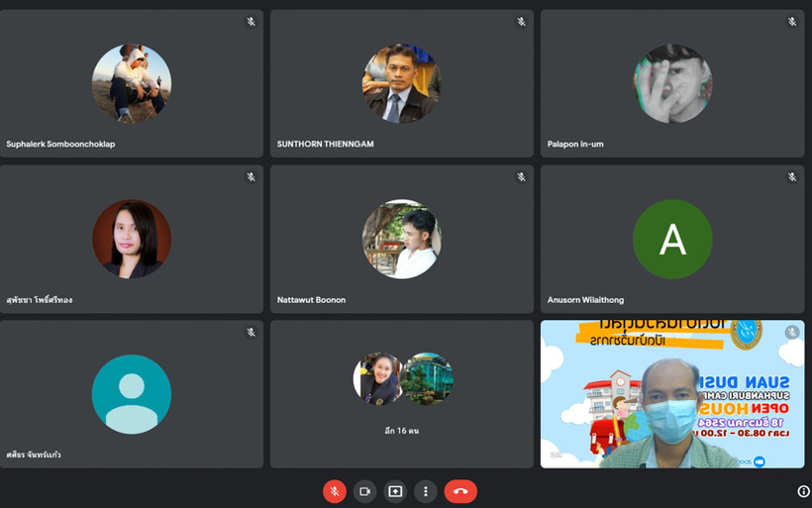Image resolution: width=812 pixels, height=508 pixels.
Task: Click the Present now screen share icon
Action: tap(395, 491)
